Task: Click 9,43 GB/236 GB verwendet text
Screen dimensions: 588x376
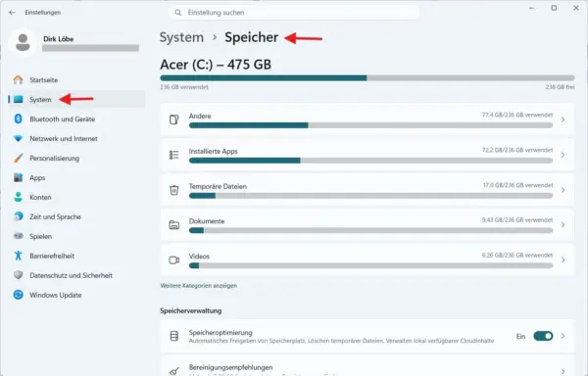Action: [517, 220]
